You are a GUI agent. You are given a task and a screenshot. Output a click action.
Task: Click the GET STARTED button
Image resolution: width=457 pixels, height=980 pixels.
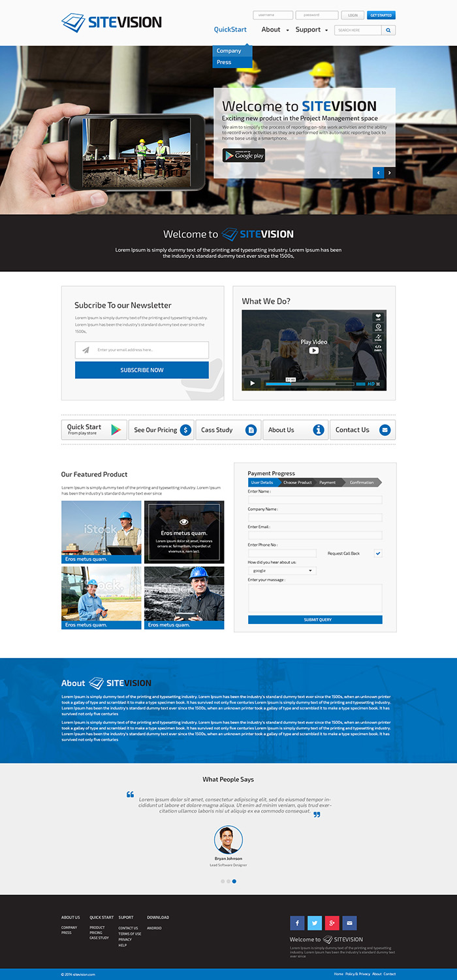[x=381, y=15]
